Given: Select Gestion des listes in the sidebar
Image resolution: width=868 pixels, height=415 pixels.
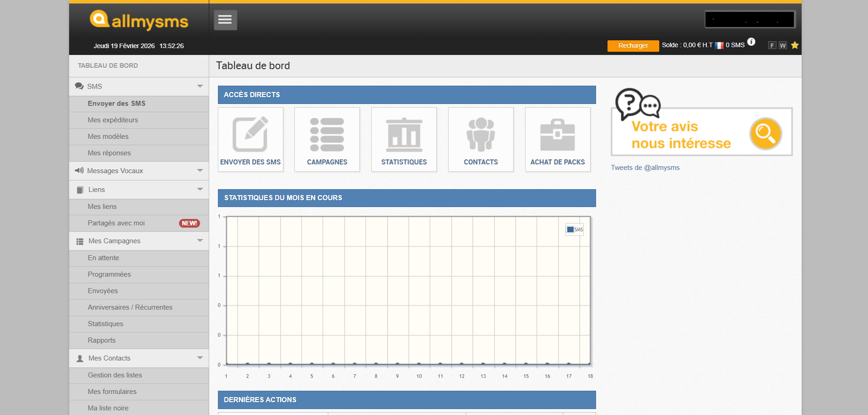Looking at the screenshot, I should [x=115, y=375].
